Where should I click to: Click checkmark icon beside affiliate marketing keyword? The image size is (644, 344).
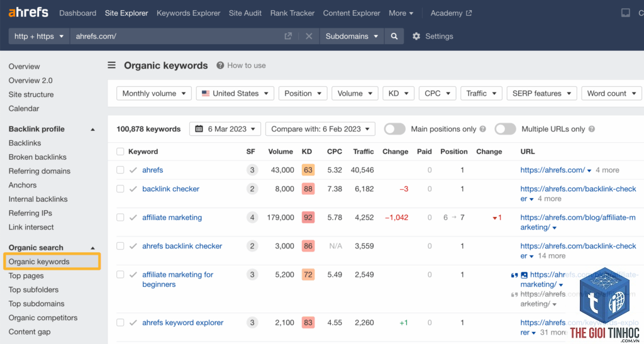point(133,218)
